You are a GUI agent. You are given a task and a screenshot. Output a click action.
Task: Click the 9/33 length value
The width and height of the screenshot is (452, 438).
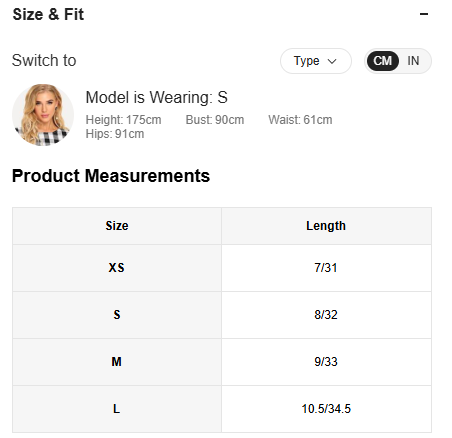tap(326, 362)
